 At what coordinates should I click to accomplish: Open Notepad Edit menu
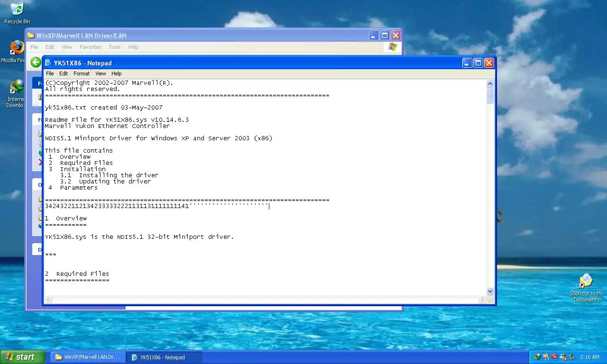coord(64,73)
